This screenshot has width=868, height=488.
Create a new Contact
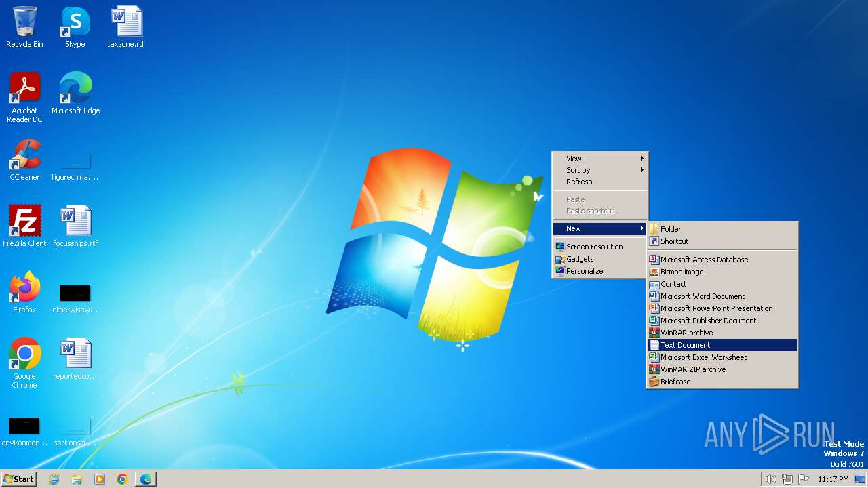pyautogui.click(x=722, y=284)
